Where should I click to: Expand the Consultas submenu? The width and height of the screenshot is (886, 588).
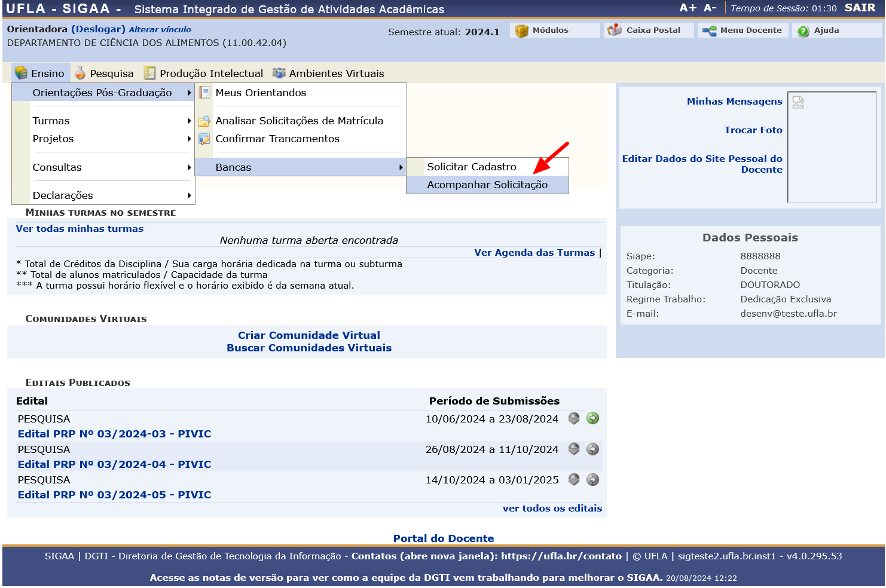point(103,167)
